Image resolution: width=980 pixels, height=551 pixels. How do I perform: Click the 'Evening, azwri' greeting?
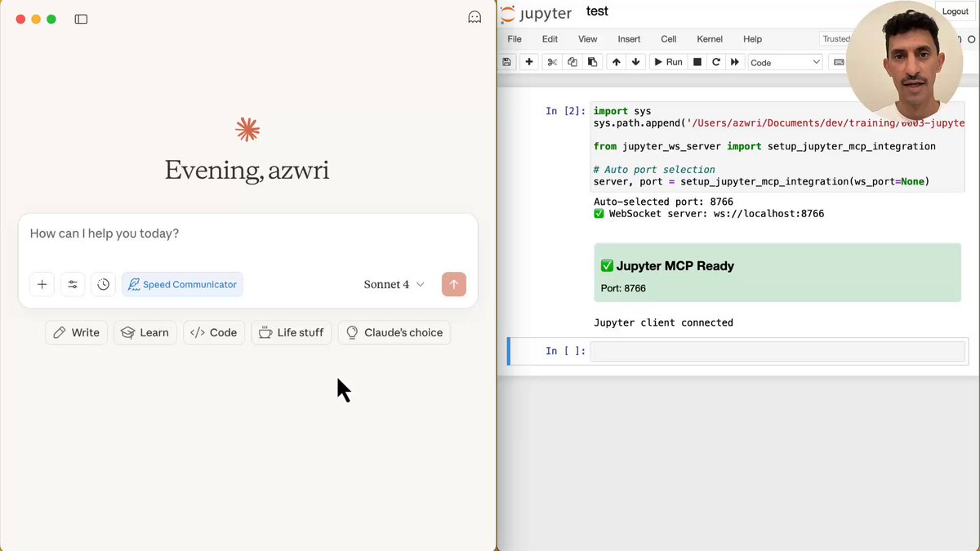(x=247, y=170)
